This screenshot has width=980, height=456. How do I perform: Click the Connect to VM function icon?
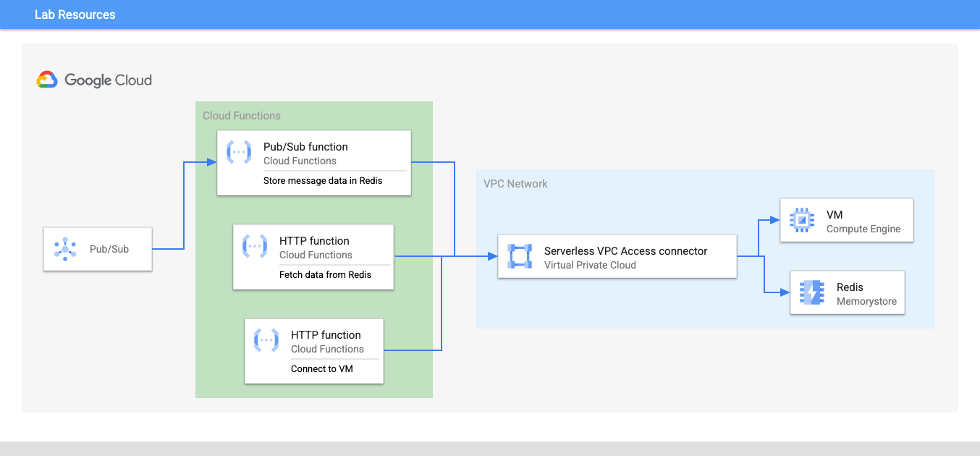tap(266, 340)
